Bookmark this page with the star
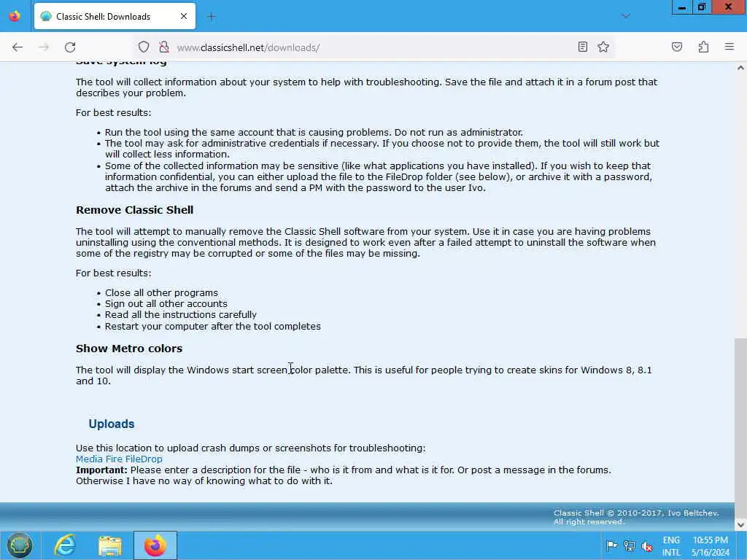The image size is (747, 560). tap(603, 47)
